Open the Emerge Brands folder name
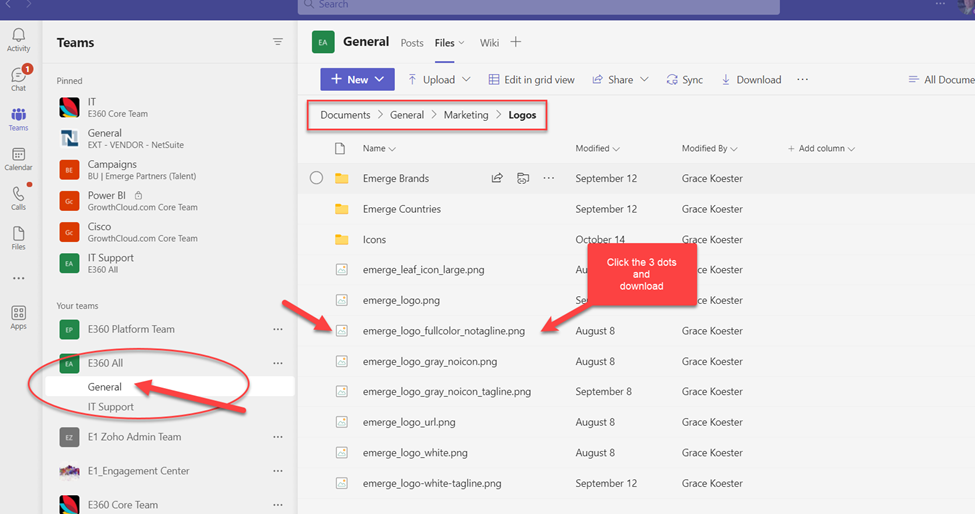Screen dimensions: 975x514 [395, 178]
